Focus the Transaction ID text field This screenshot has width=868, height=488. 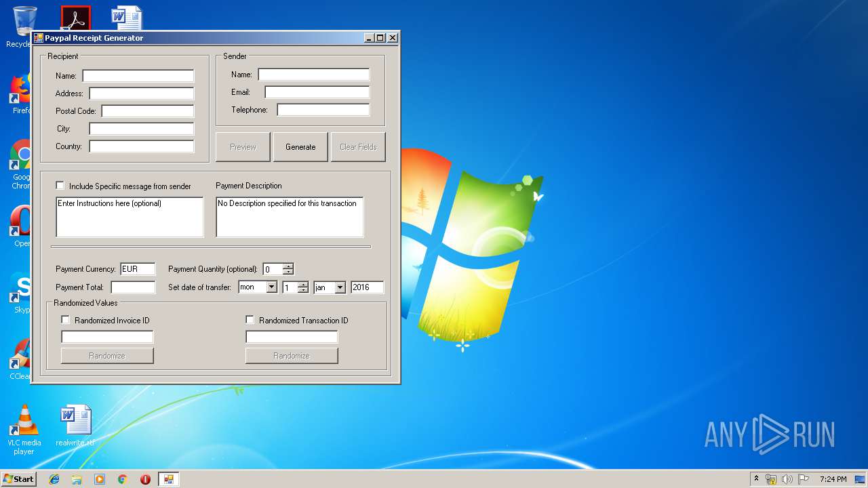pyautogui.click(x=292, y=337)
